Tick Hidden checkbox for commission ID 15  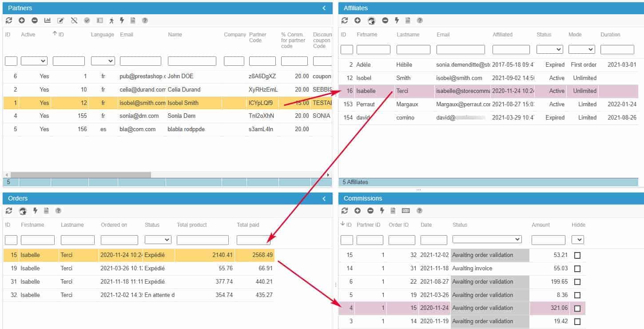[x=577, y=256]
